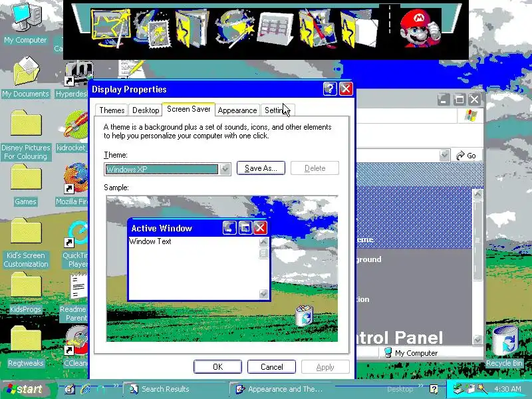
Task: Select the Regtweaks folder icon
Action: coord(26,346)
